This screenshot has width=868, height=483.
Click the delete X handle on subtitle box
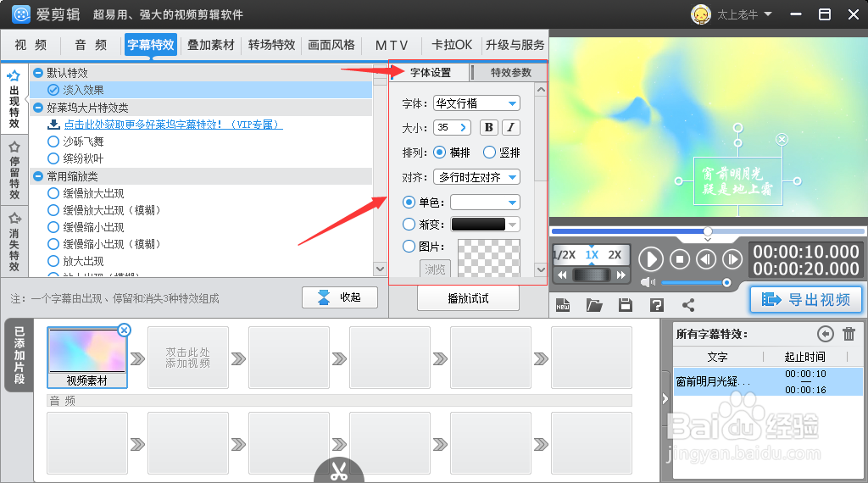click(782, 140)
